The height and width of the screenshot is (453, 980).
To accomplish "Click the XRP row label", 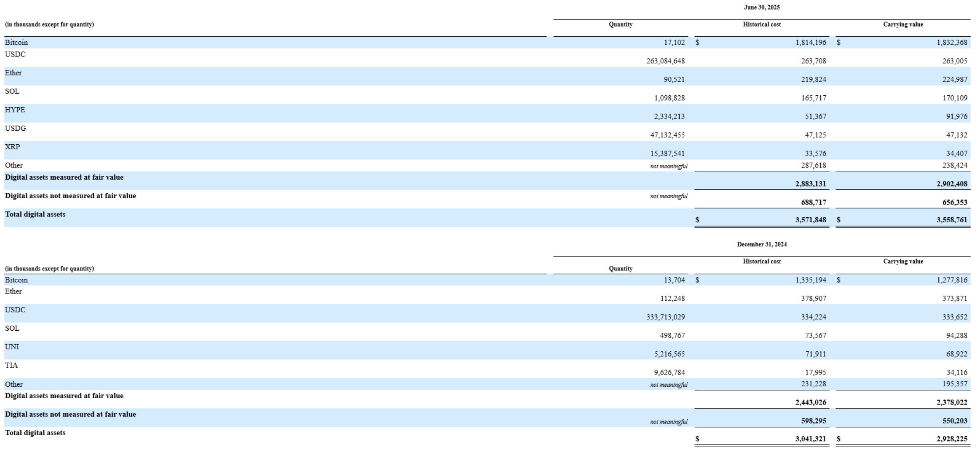I will point(12,147).
